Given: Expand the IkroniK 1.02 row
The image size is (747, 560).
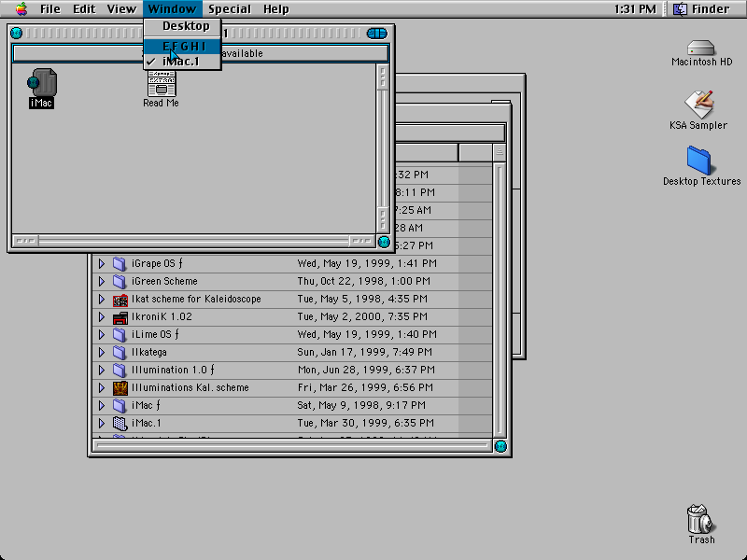Looking at the screenshot, I should point(101,316).
